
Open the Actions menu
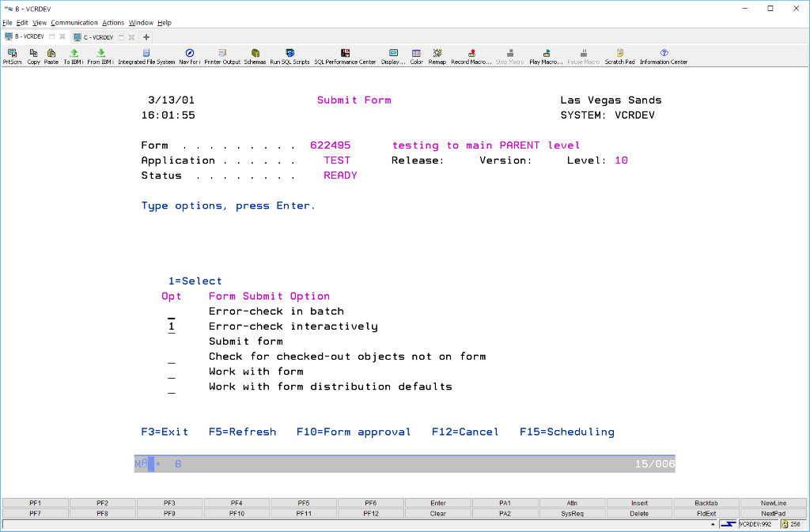[x=113, y=23]
